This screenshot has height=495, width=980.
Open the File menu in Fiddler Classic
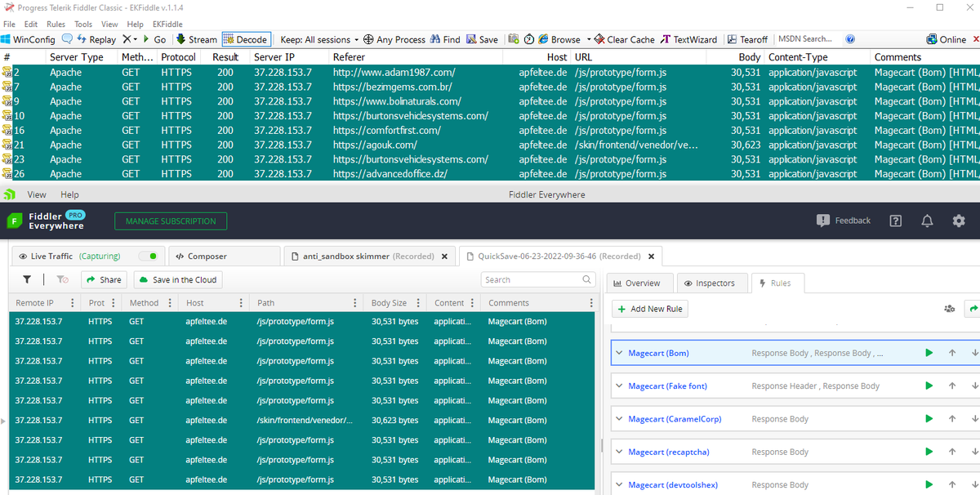(9, 25)
